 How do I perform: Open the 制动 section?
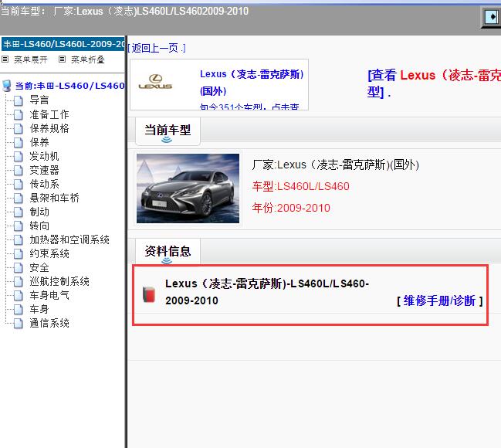point(39,212)
